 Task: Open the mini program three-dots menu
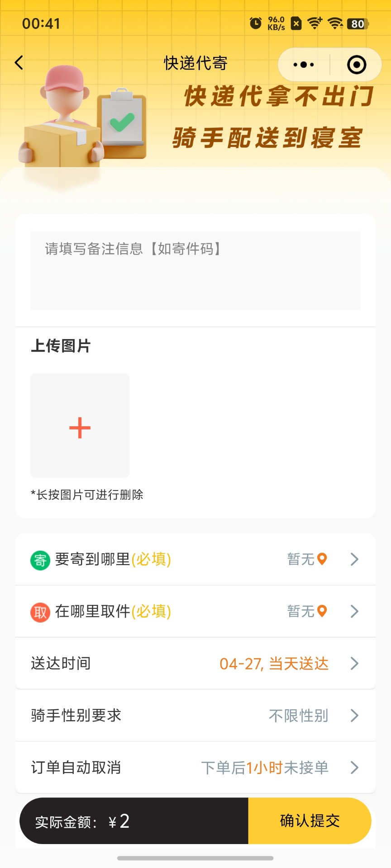tap(304, 65)
